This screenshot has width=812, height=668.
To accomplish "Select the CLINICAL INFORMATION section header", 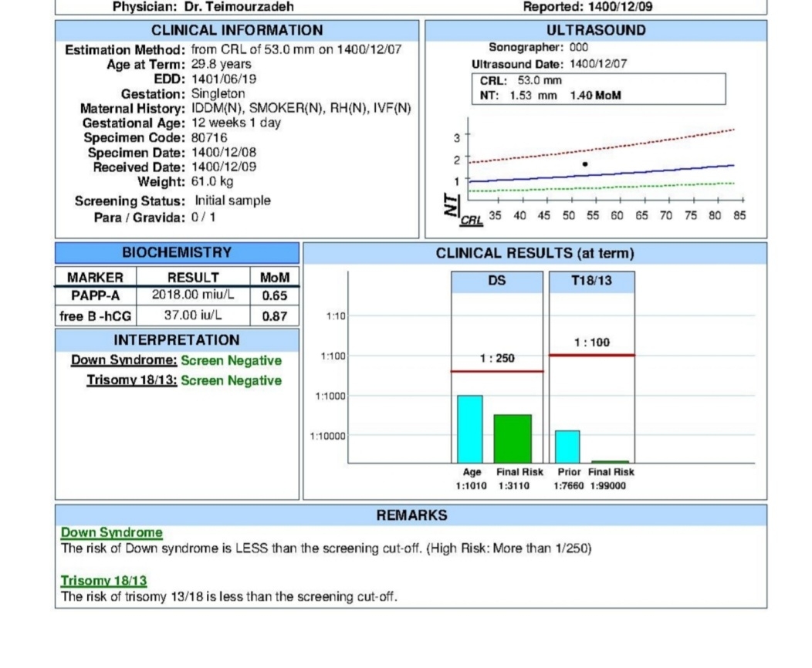I will (x=237, y=31).
